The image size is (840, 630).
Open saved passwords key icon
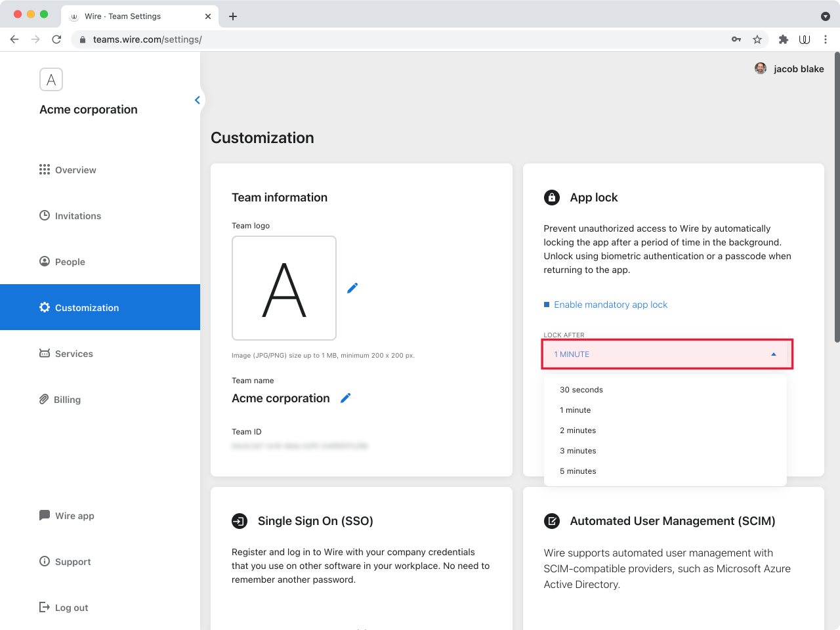736,39
